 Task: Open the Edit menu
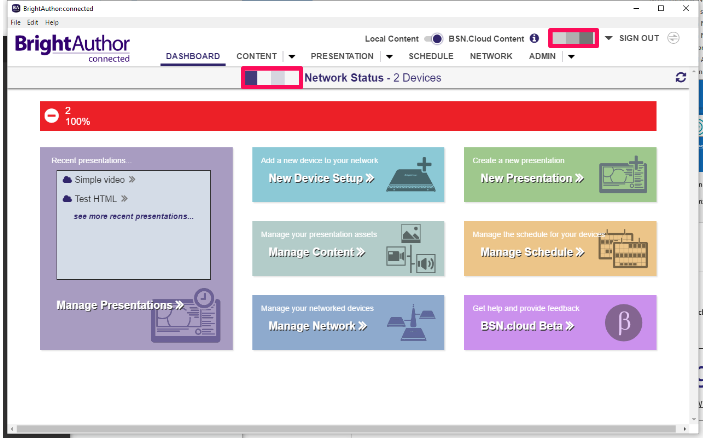[x=32, y=22]
